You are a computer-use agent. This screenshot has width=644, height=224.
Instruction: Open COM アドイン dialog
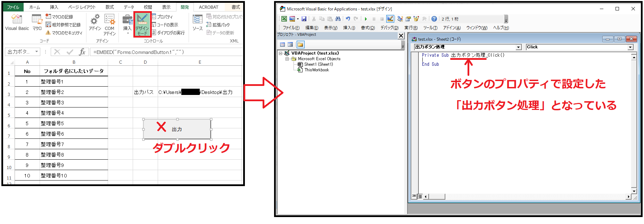(109, 25)
